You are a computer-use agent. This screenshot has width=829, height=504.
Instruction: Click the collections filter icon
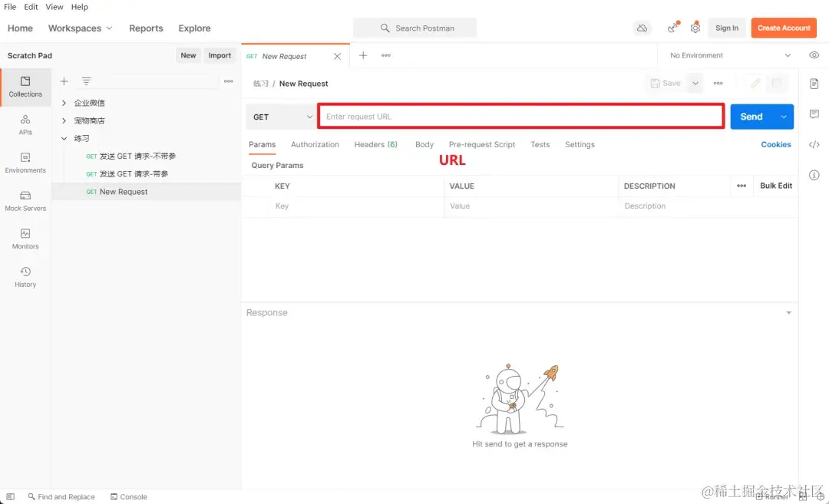point(86,81)
